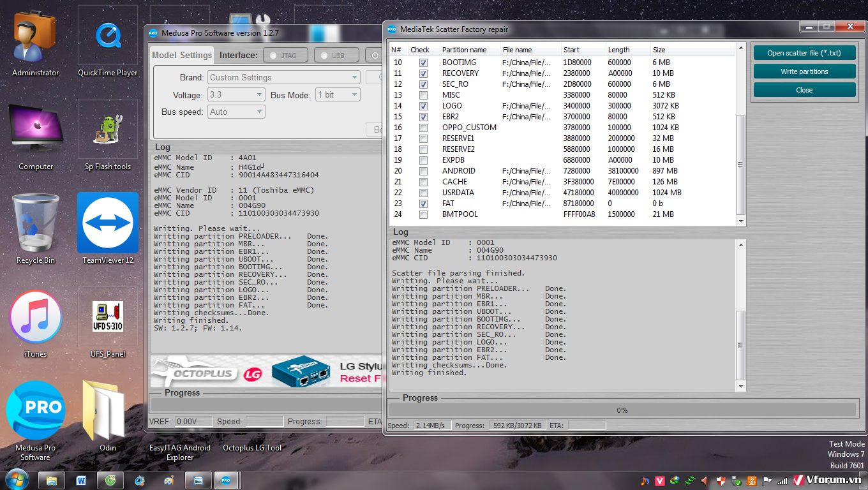The image size is (868, 490).
Task: Open the Paint palette taskbar icon
Action: pos(168,480)
